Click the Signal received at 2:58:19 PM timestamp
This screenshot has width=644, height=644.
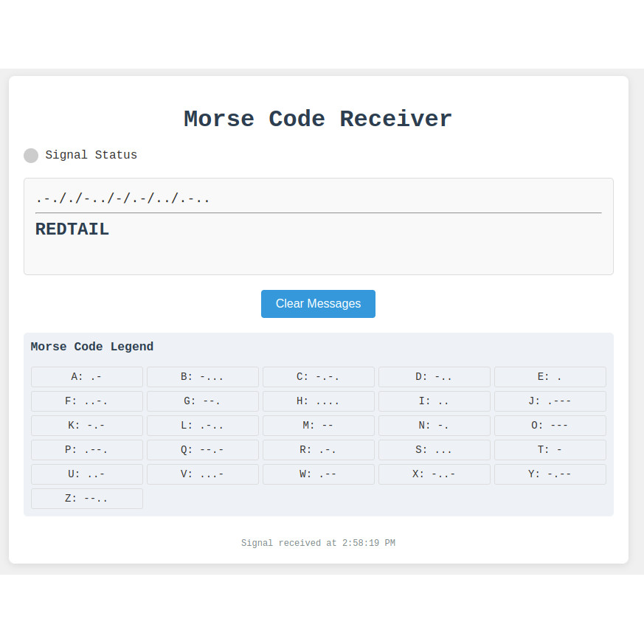(x=318, y=542)
